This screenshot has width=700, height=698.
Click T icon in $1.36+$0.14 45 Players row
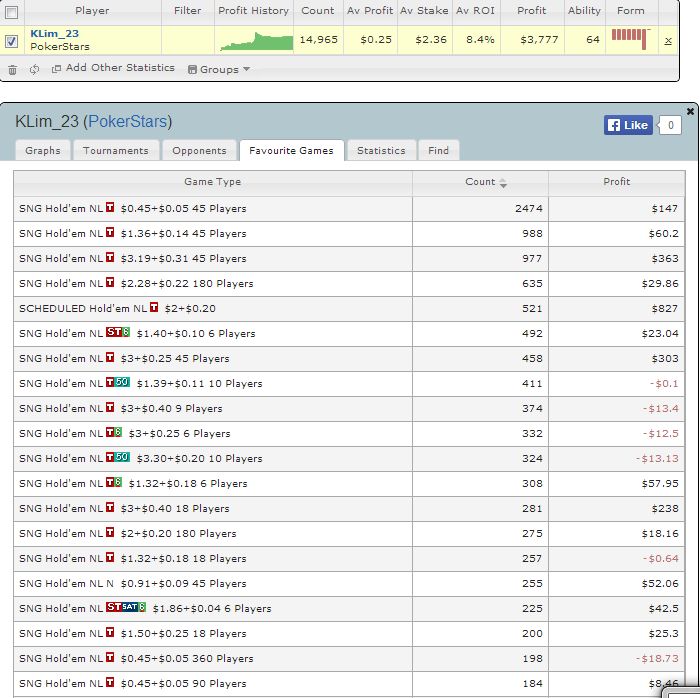click(x=110, y=232)
